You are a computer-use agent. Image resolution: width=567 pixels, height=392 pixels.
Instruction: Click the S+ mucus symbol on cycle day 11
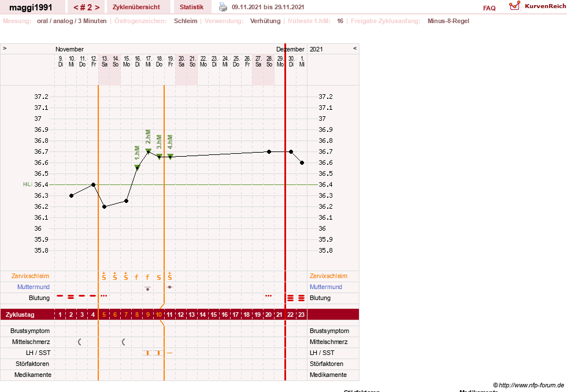169,276
